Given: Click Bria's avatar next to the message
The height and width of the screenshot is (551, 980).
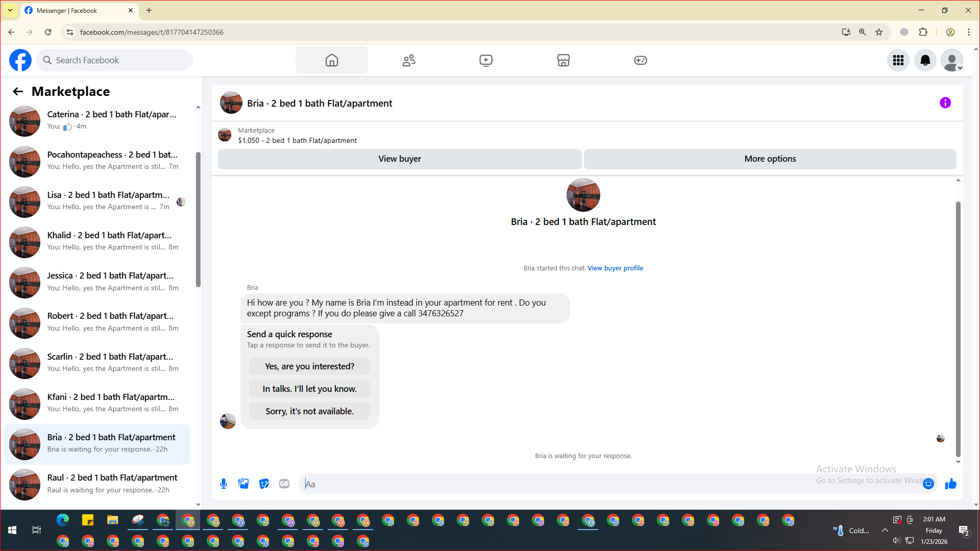Looking at the screenshot, I should pos(228,421).
